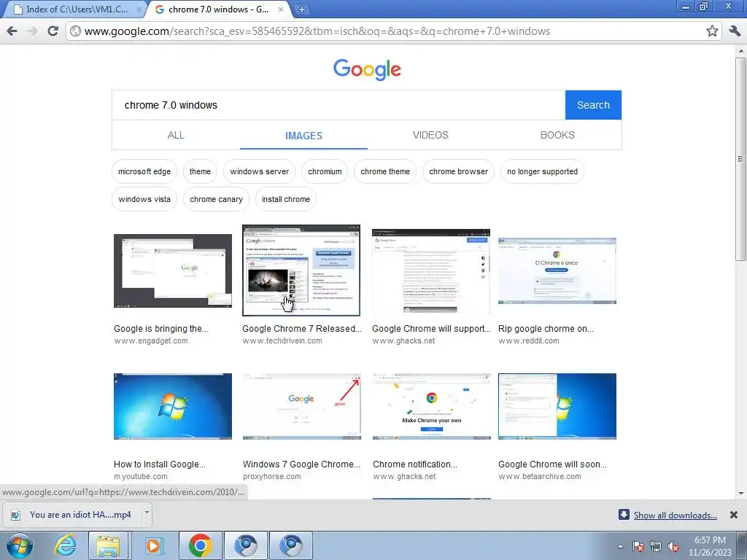Click the URL address bar
The width and height of the screenshot is (747, 560).
tap(393, 31)
